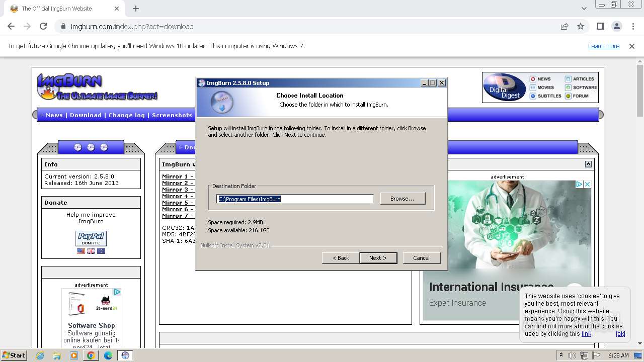Click the ImgBurn Setup taskbar icon
This screenshot has width=644, height=362.
[125, 355]
